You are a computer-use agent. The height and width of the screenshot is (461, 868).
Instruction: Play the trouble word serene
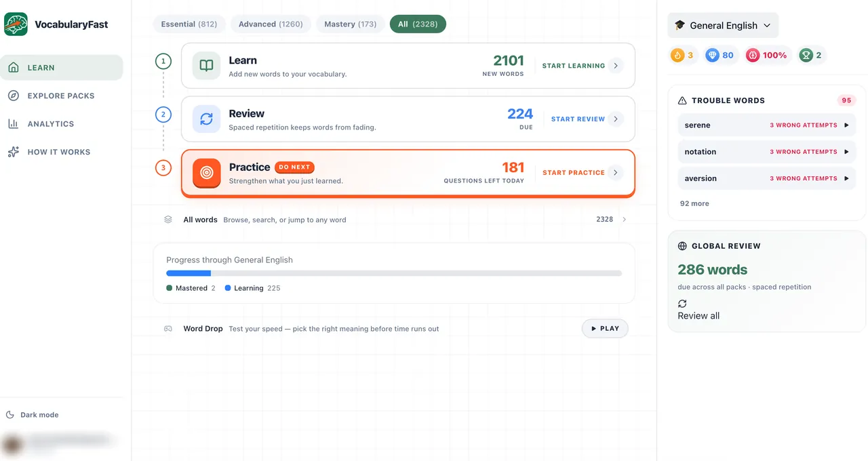click(846, 125)
